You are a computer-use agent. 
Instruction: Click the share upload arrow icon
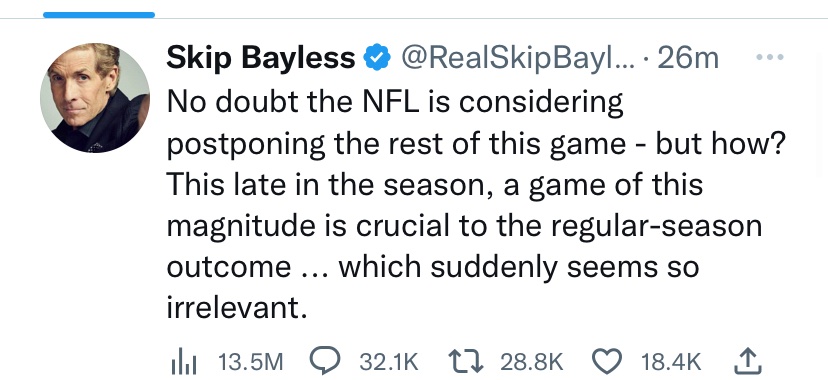pos(748,362)
